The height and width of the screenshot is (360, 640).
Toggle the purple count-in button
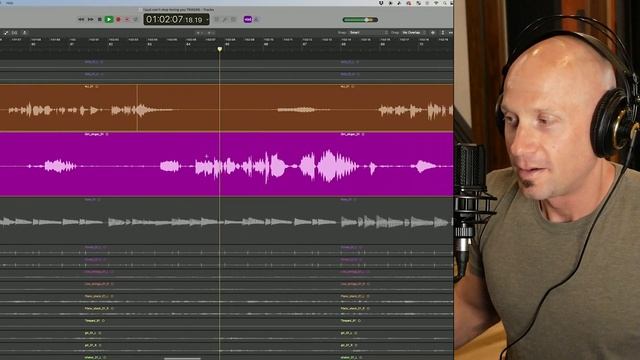coord(248,19)
